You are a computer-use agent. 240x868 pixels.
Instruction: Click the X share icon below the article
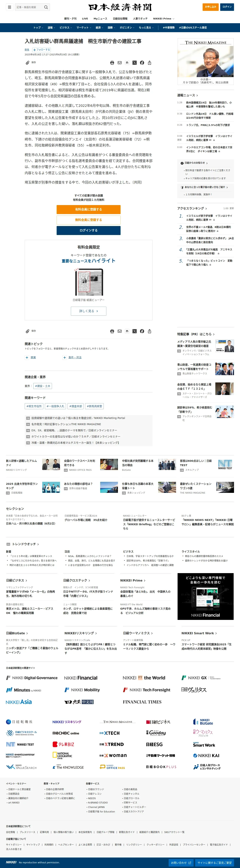[x=135, y=331]
